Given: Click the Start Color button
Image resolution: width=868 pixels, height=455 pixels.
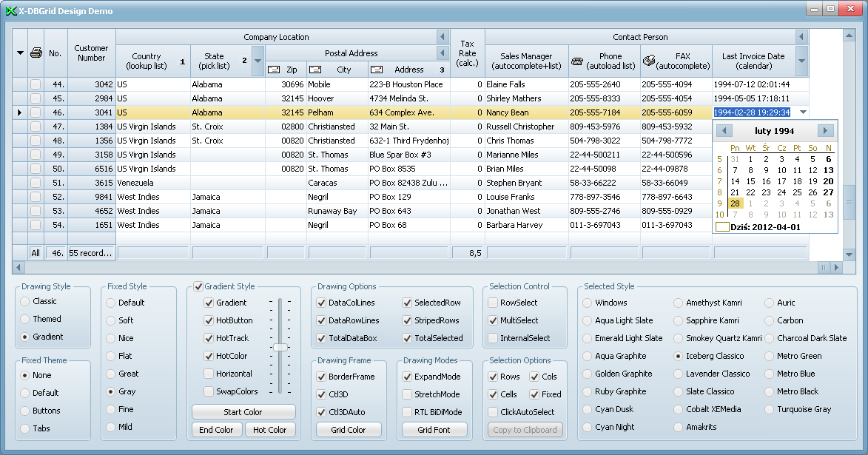Looking at the screenshot, I should (x=243, y=412).
